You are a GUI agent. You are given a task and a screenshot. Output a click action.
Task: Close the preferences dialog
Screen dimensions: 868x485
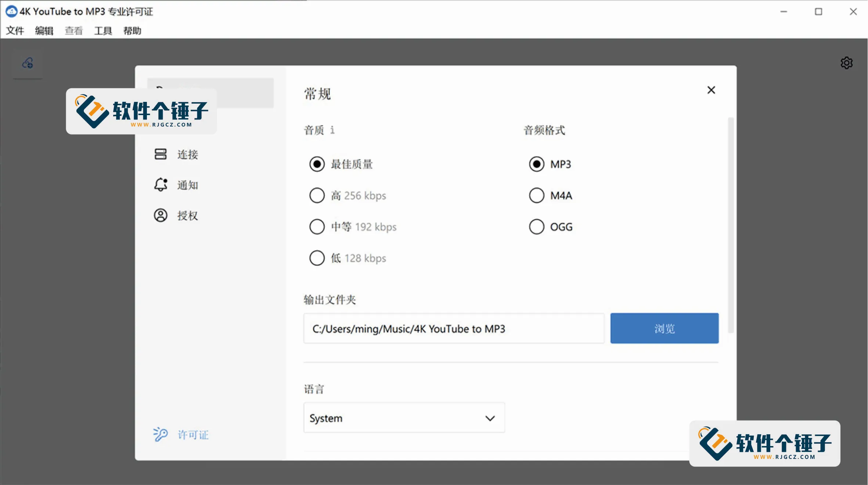711,90
